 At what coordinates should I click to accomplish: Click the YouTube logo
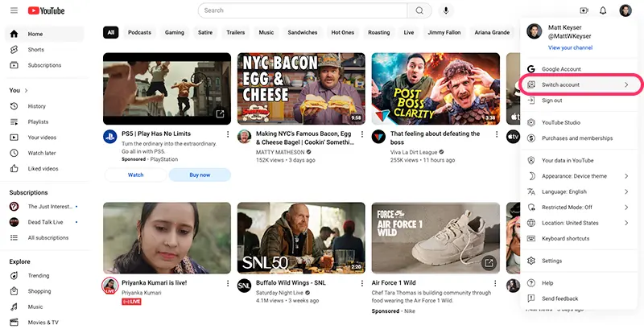click(48, 10)
